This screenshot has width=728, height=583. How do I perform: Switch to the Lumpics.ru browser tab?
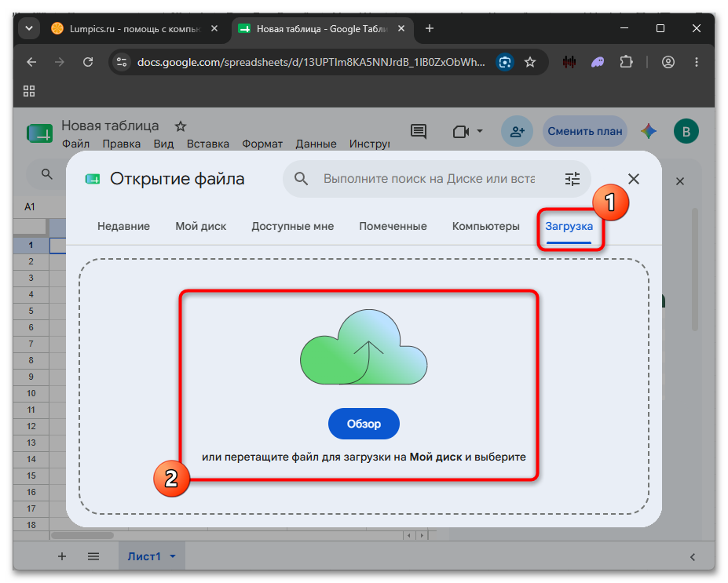(x=133, y=29)
